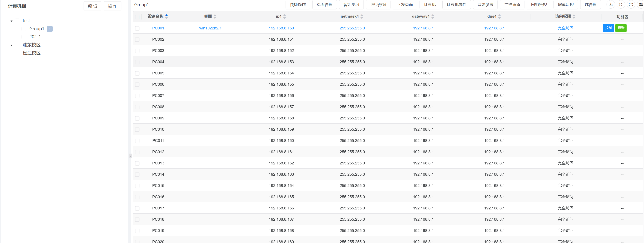
Task: Select 松江校区 in the group tree
Action: tap(31, 53)
